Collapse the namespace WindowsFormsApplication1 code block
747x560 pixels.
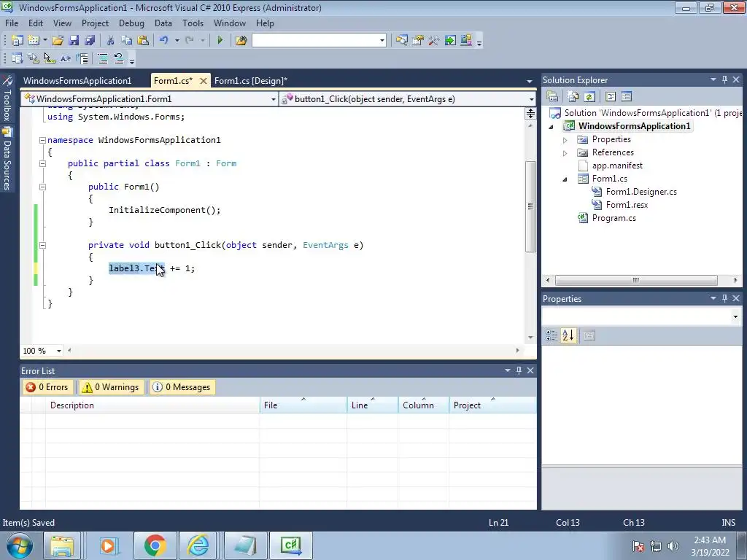42,140
